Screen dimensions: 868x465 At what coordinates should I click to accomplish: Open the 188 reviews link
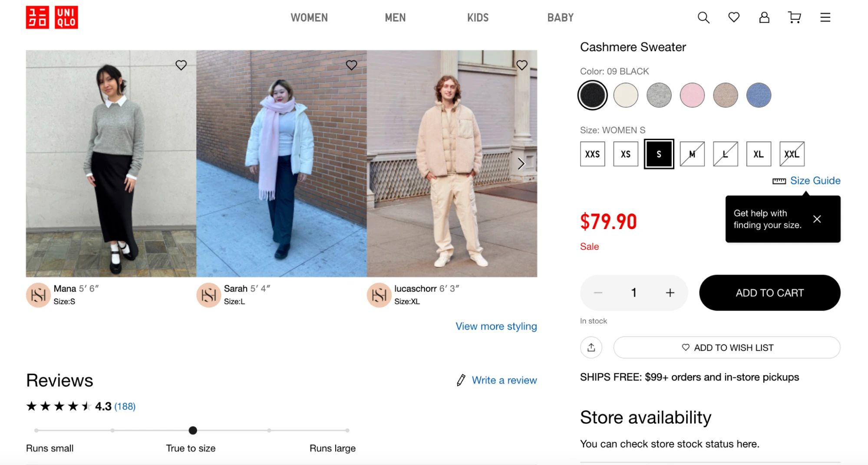pos(124,406)
